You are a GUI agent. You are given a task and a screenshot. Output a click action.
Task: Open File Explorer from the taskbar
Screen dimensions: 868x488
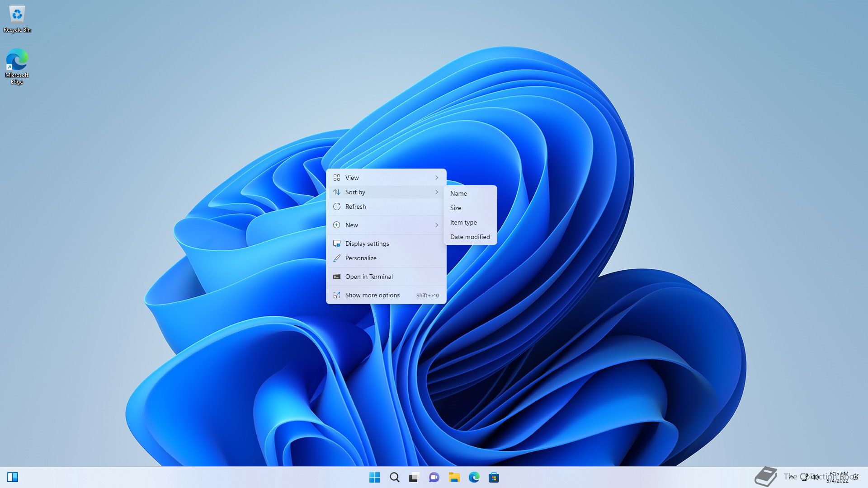[454, 477]
